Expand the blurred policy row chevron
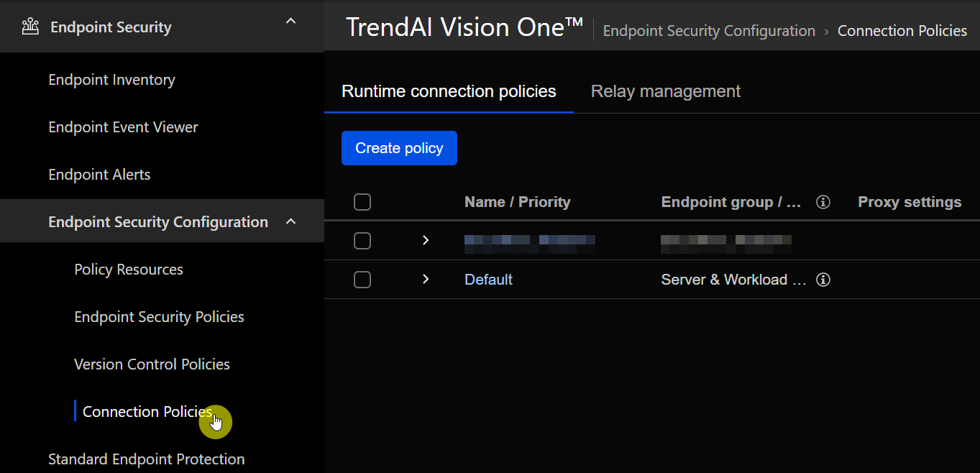The image size is (980, 473). [x=426, y=240]
